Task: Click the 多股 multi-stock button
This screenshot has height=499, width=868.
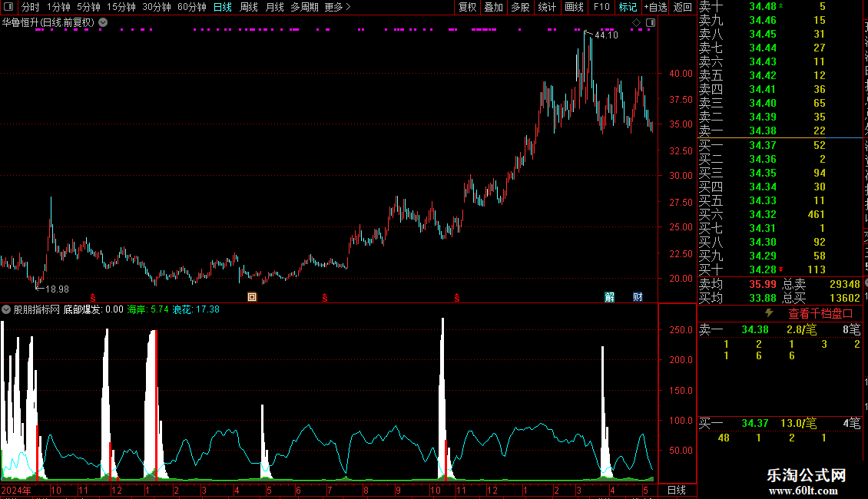Action: [520, 7]
